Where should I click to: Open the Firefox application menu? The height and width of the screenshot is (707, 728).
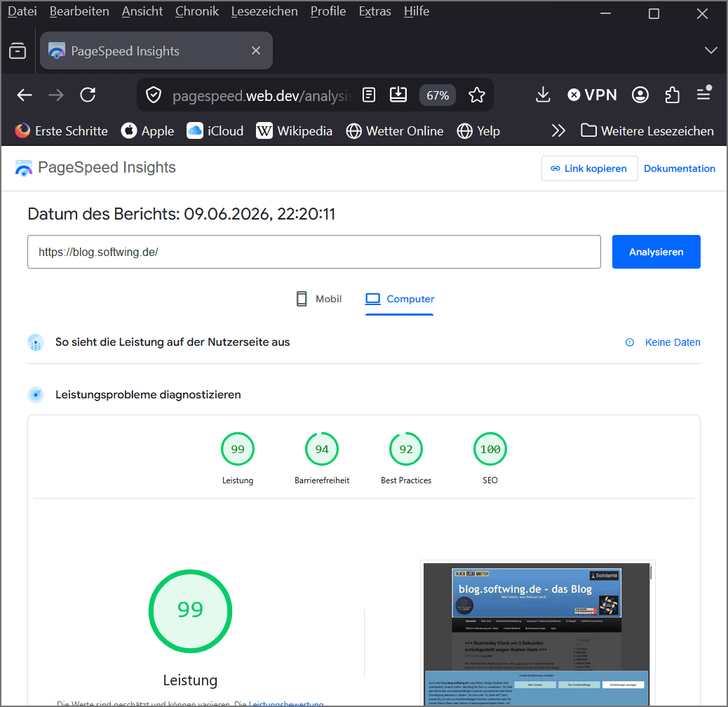click(x=704, y=94)
